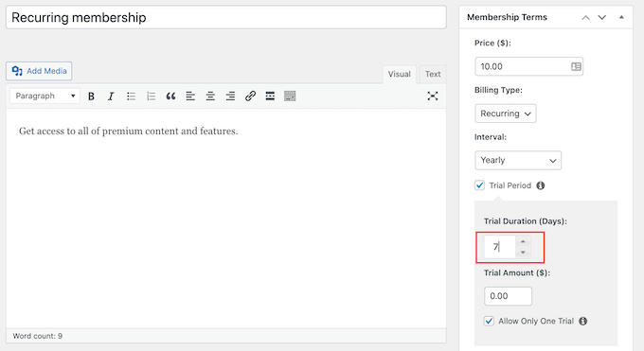This screenshot has height=351, width=644.
Task: Switch to the Visual editor tab
Action: click(400, 75)
